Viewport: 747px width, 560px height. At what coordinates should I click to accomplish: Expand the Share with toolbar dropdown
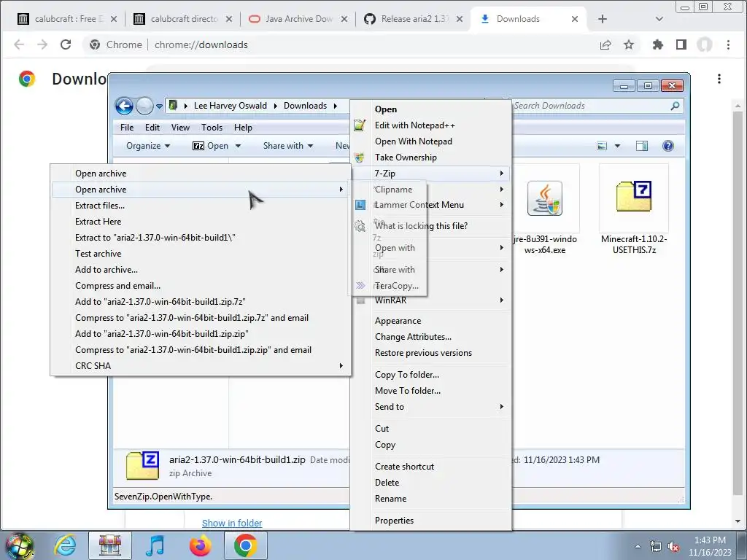coord(288,146)
